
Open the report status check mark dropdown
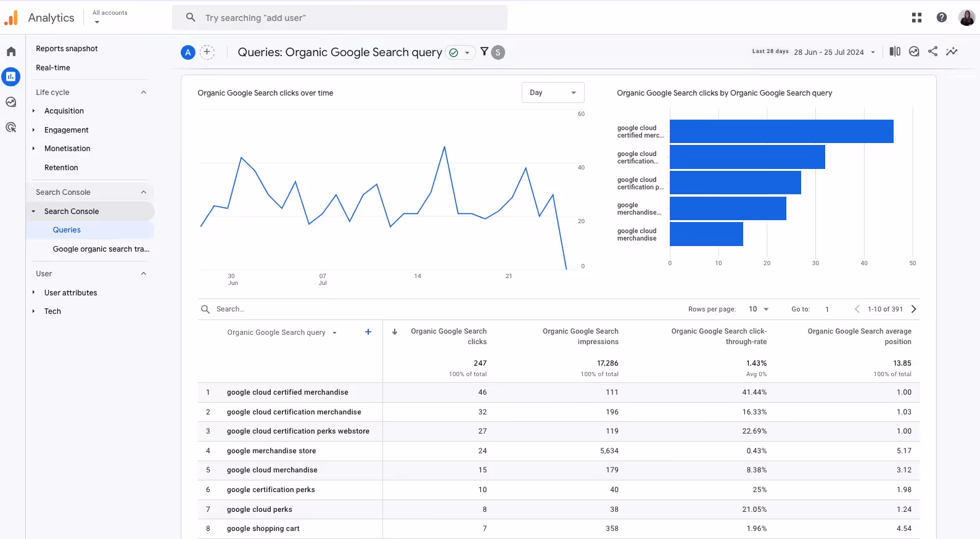[460, 52]
